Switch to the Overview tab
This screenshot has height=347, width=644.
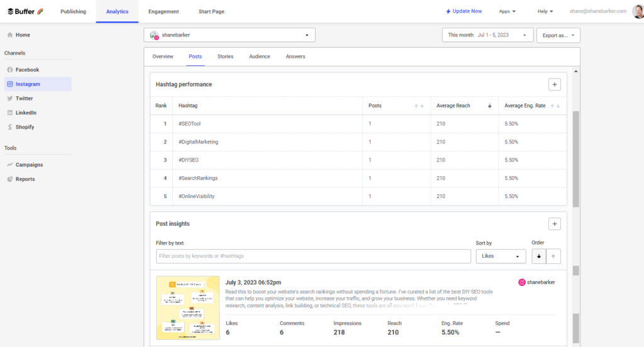(x=163, y=57)
